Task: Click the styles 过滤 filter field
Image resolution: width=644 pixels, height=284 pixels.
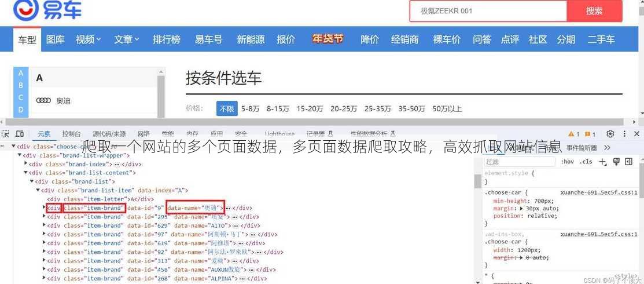Action: 519,162
